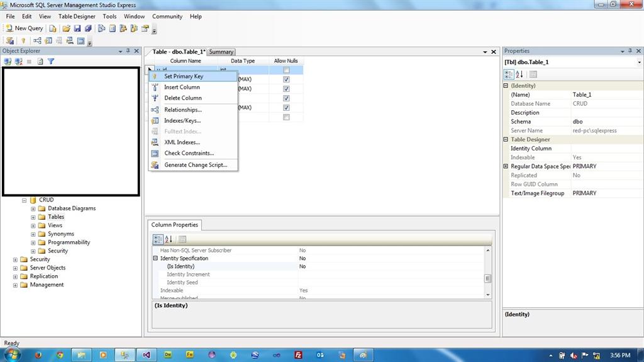
Task: Click the Categorized icon in the Properties panel
Action: pos(508,74)
